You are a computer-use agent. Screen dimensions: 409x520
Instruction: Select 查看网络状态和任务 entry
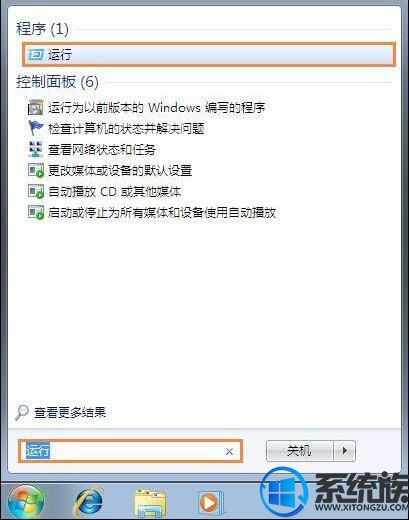tap(102, 149)
